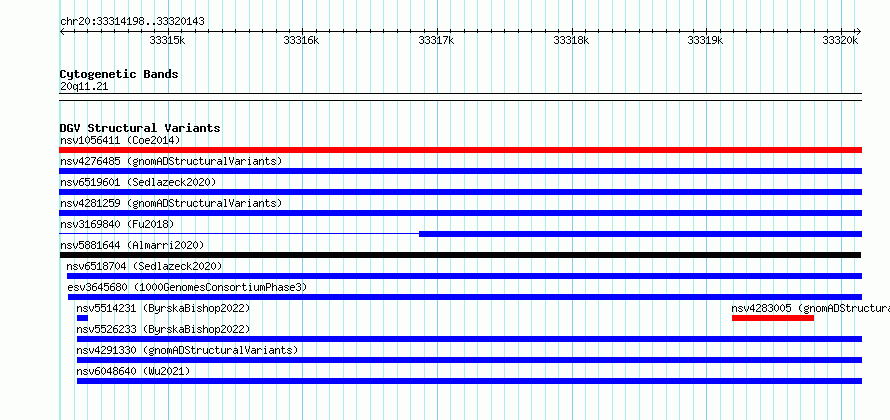Click the left arrowhead of the ruler
Screen dimensions: 890x420
[62, 31]
